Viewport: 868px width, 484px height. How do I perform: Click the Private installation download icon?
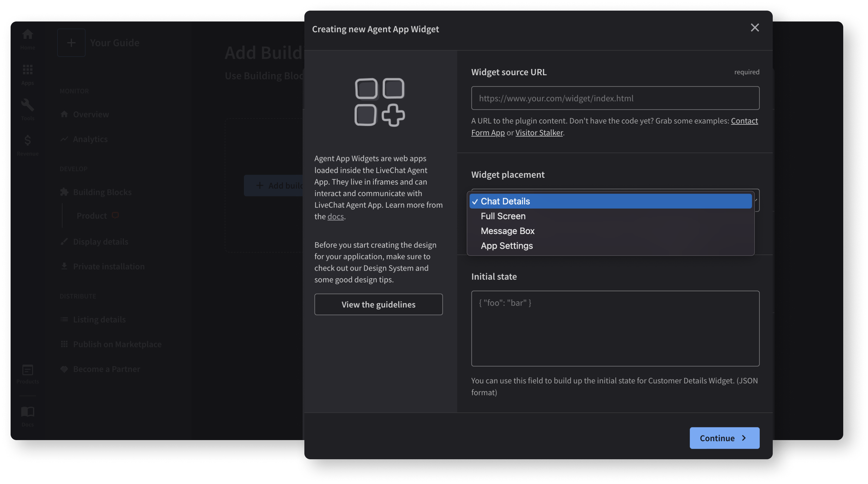[x=64, y=266]
